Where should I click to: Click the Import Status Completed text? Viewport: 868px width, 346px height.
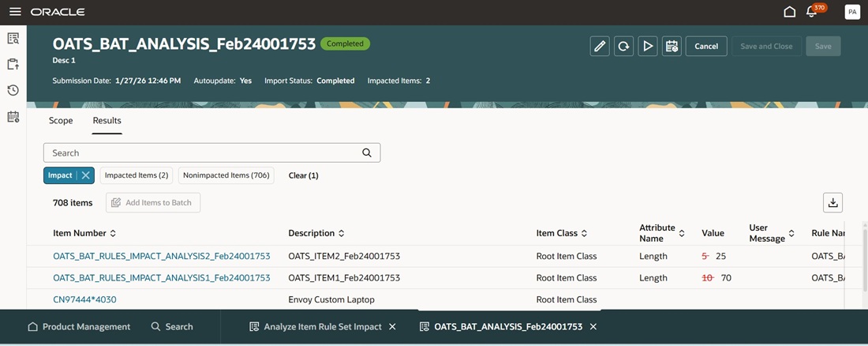[309, 81]
